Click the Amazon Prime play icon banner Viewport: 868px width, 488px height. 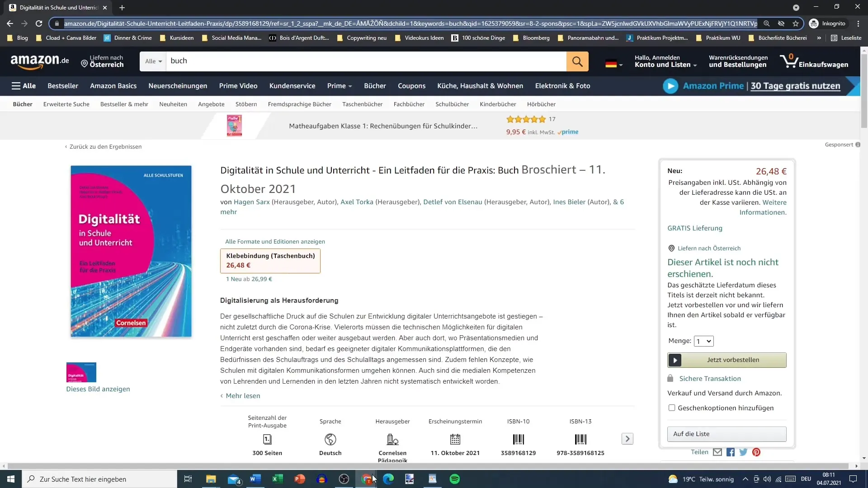[x=670, y=86]
